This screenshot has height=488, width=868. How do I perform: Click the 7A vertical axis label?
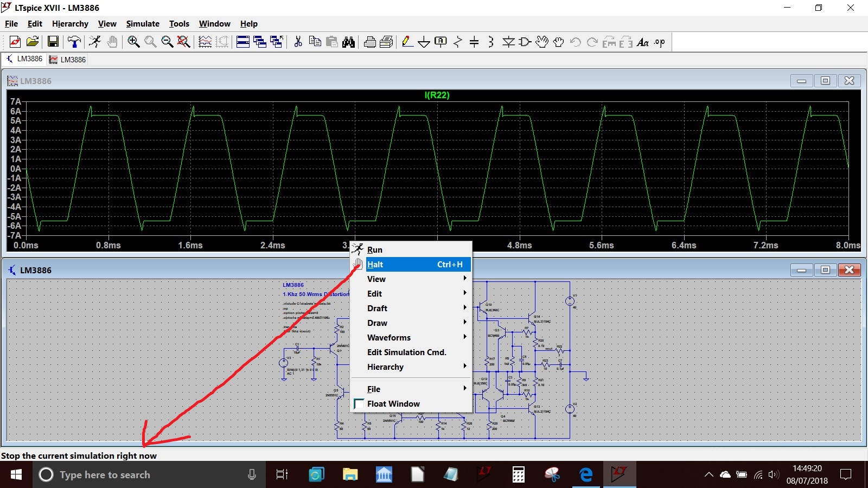point(15,101)
